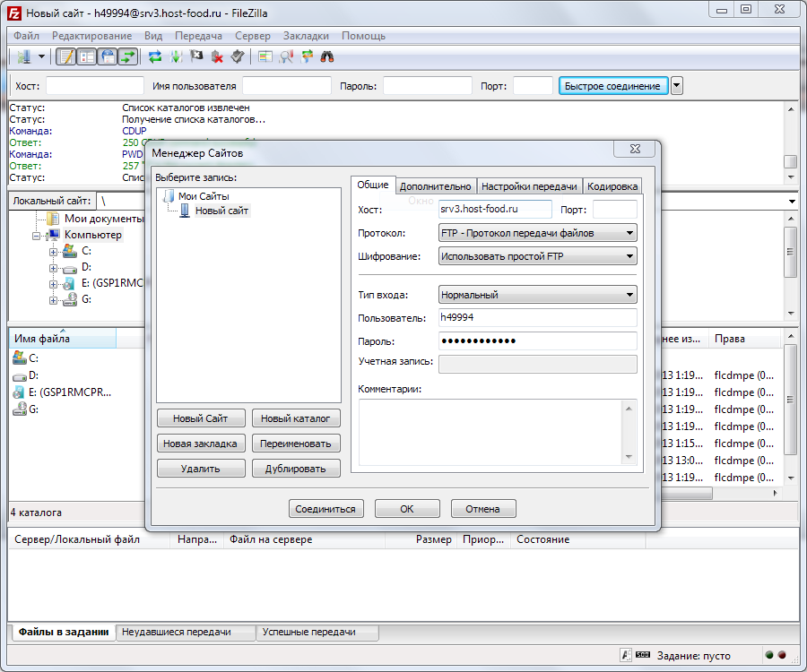Image resolution: width=807 pixels, height=672 pixels.
Task: Toggle synchronized browsing arrows icon
Action: coord(307,56)
